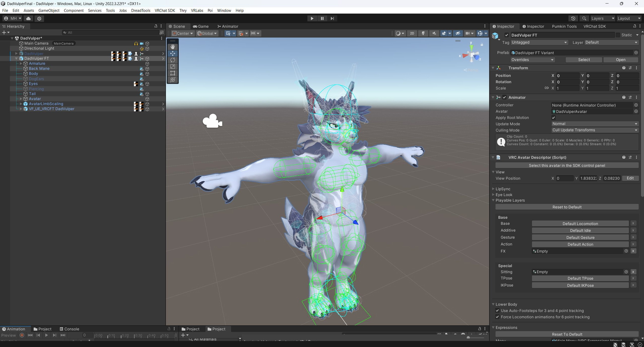Toggle the DadVulper FT active checkbox
Viewport: 644px width, 347px height.
click(507, 35)
